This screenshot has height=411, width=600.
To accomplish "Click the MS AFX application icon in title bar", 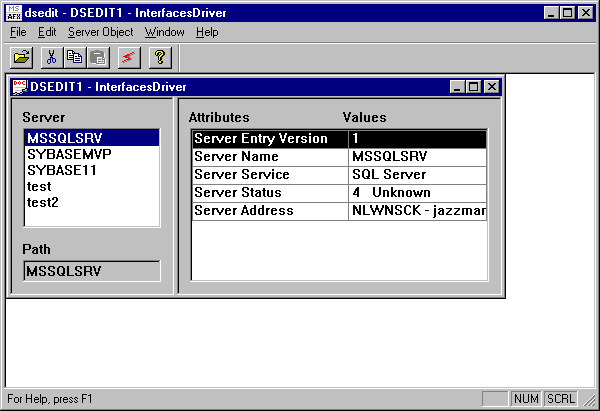I will pos(14,13).
